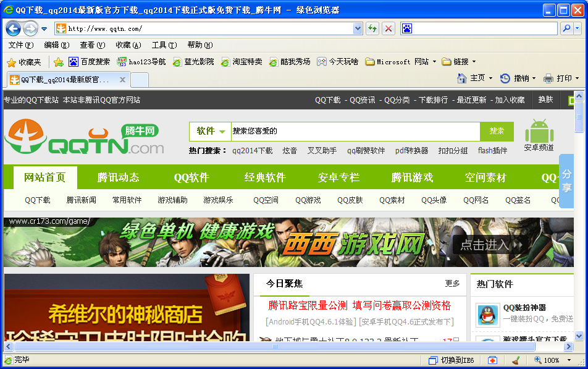
Task: Click the 搜索您喜爱的 search input field
Action: point(356,131)
